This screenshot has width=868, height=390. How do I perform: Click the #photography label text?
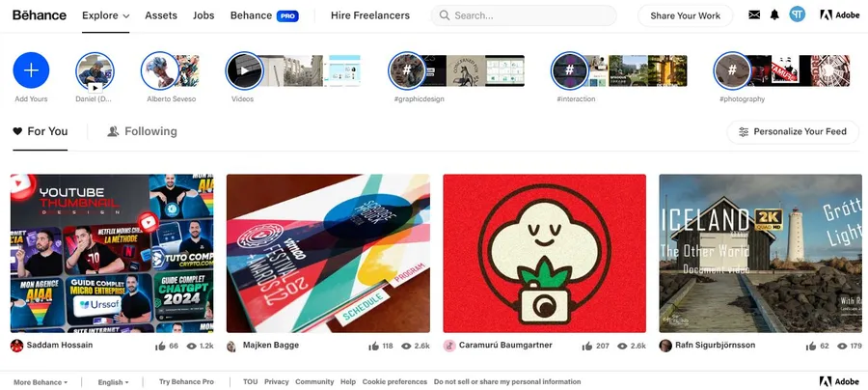pos(742,99)
